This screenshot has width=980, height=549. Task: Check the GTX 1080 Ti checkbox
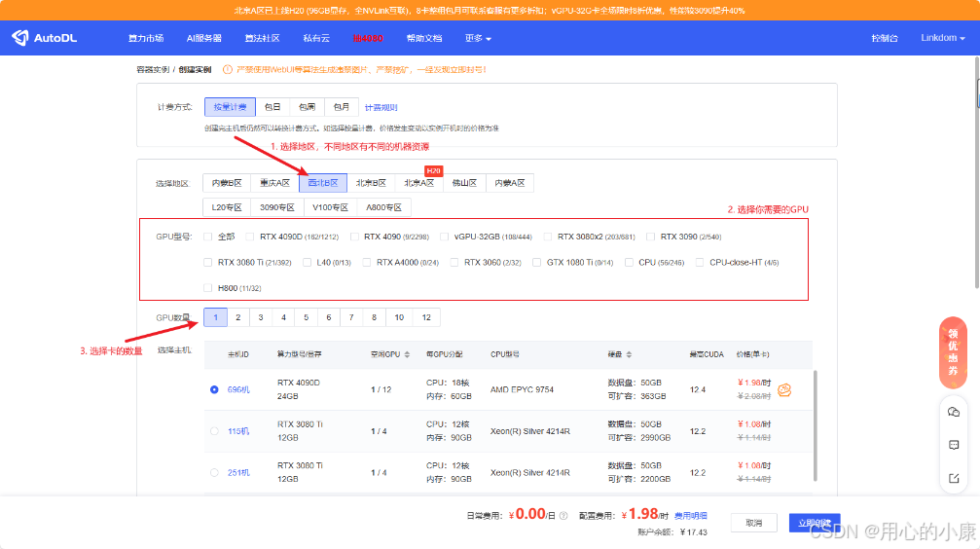click(x=537, y=263)
